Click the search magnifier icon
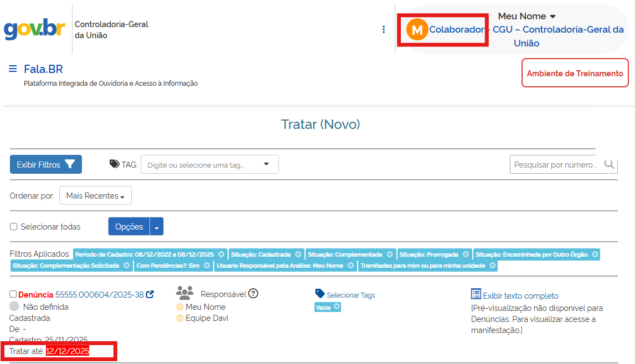The width and height of the screenshot is (635, 364). tap(609, 164)
